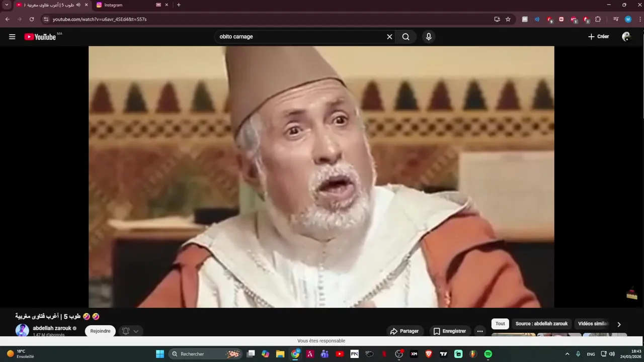The height and width of the screenshot is (362, 644).
Task: Open the FN app from the taskbar
Action: [x=355, y=354]
